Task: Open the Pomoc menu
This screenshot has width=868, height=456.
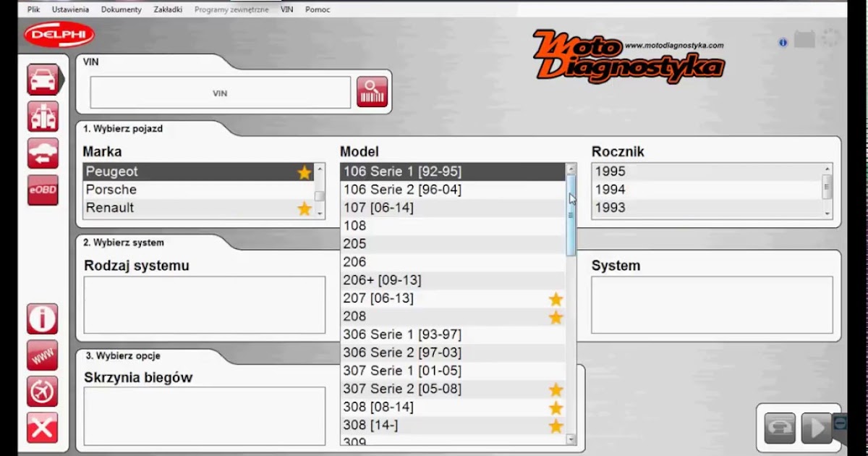Action: point(318,9)
